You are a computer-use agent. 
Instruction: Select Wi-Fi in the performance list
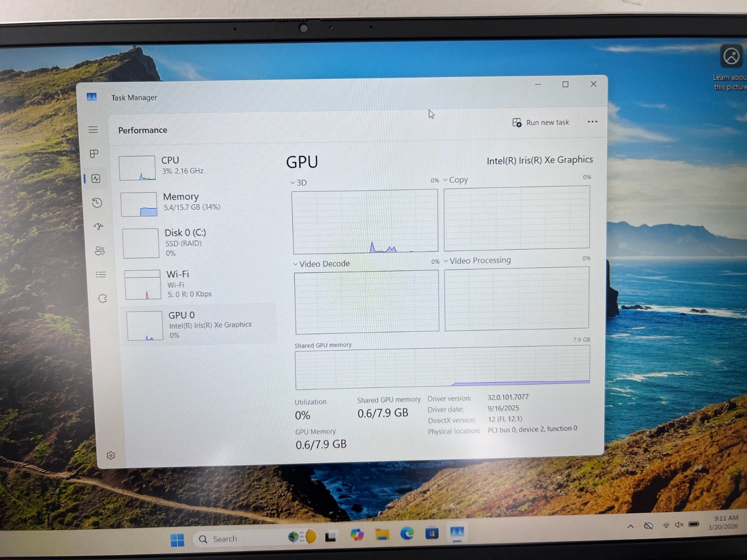[200, 284]
